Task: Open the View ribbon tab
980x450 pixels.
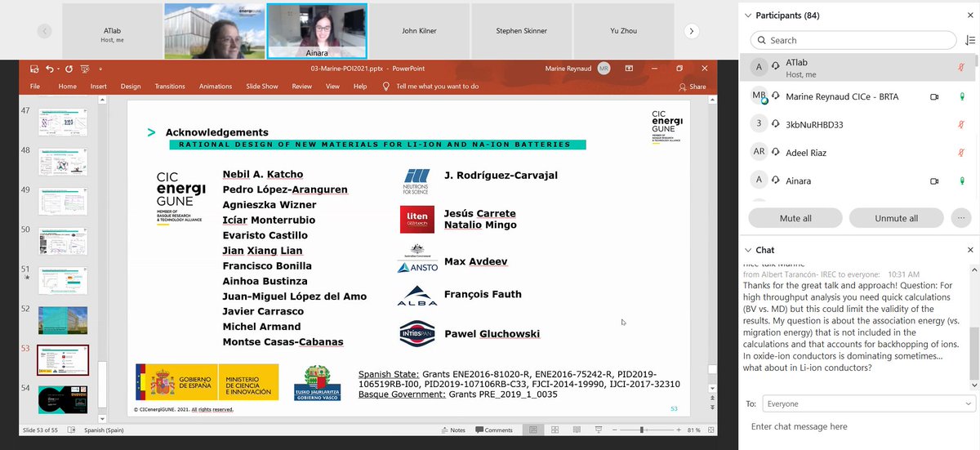Action: 332,87
